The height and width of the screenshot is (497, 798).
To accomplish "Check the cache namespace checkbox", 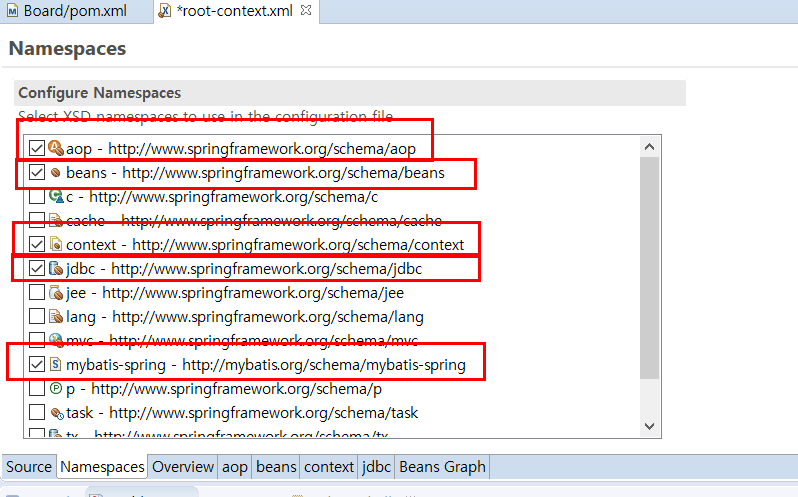I will point(37,220).
